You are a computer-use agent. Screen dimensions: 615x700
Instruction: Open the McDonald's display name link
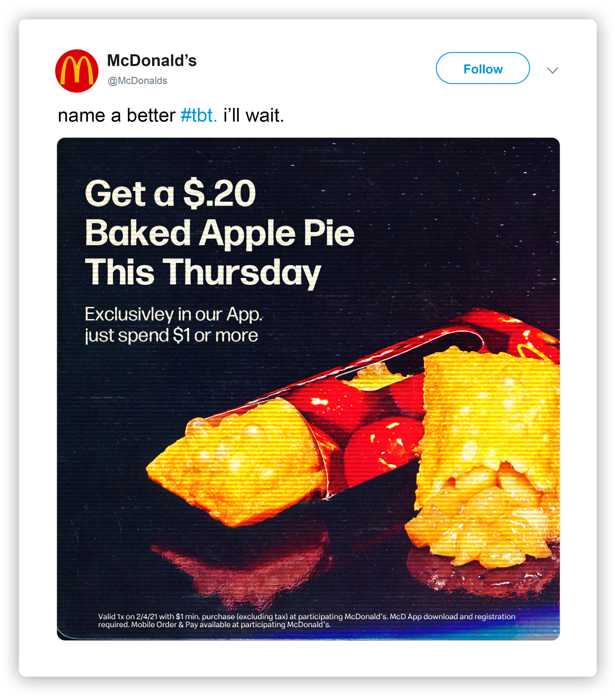pos(152,61)
